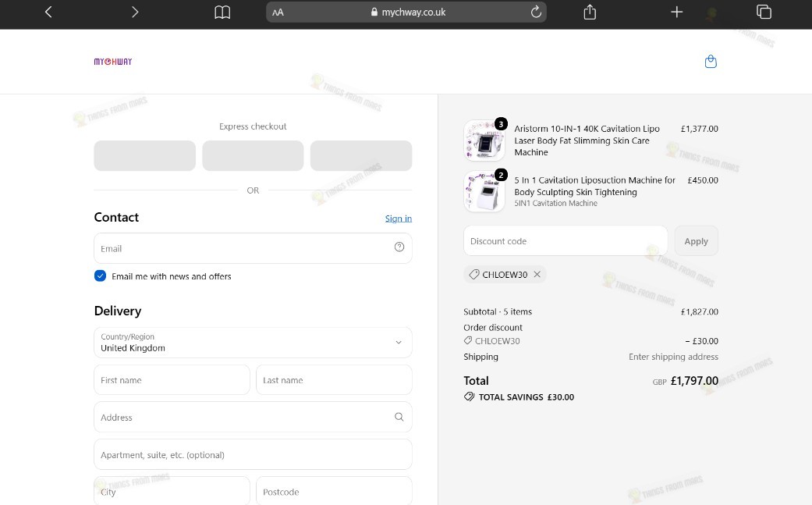Remove the CHLOEW30 discount code with X
Viewport: 812px width, 505px height.
point(537,275)
